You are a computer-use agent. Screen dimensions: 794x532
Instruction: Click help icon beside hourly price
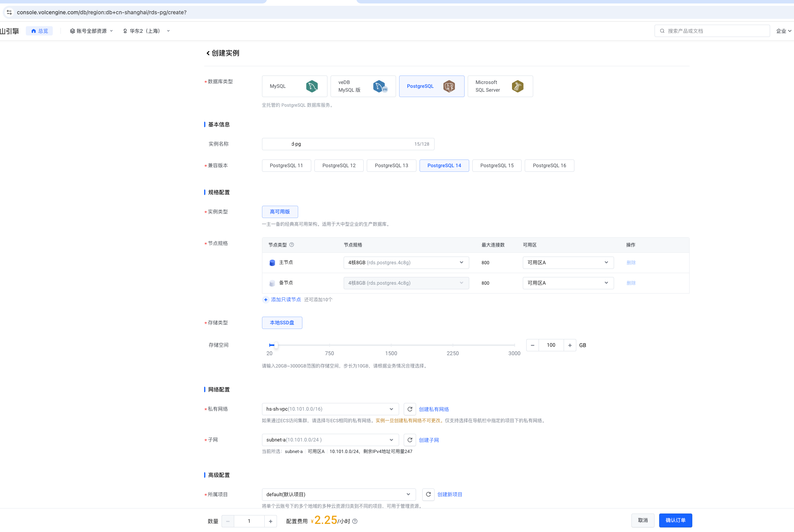point(355,521)
